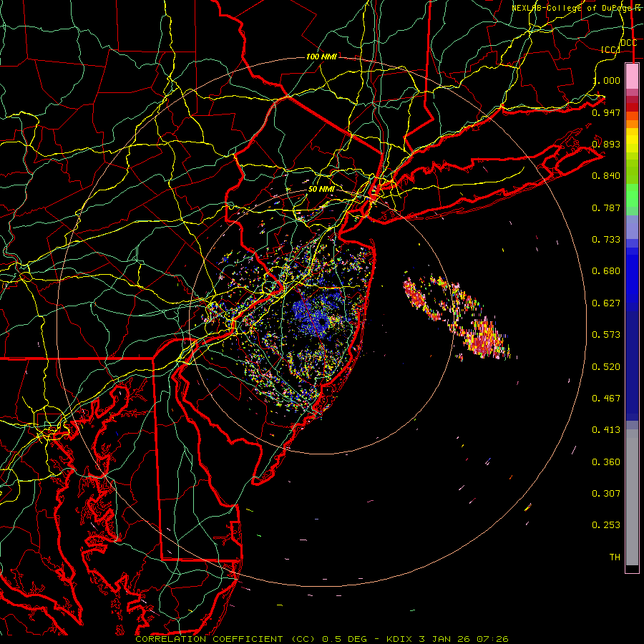Click the TH label at scale bottom

[615, 557]
